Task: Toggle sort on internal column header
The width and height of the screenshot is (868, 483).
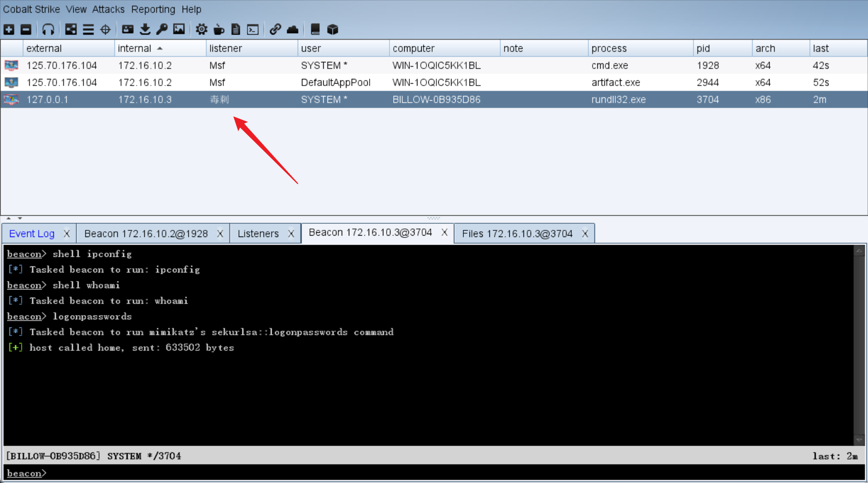Action: [x=160, y=48]
